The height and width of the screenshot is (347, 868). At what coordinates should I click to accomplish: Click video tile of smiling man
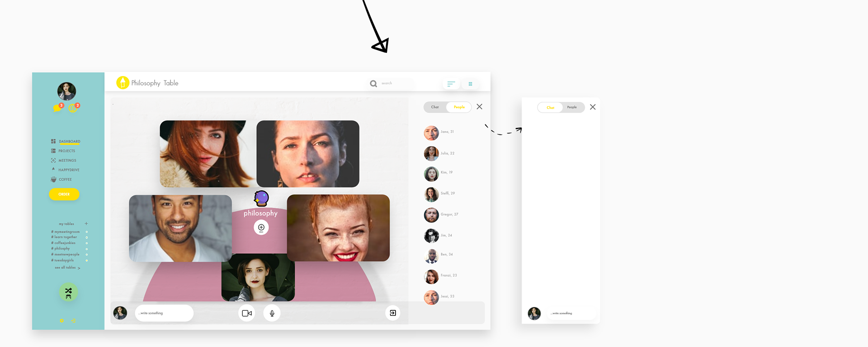pyautogui.click(x=180, y=228)
